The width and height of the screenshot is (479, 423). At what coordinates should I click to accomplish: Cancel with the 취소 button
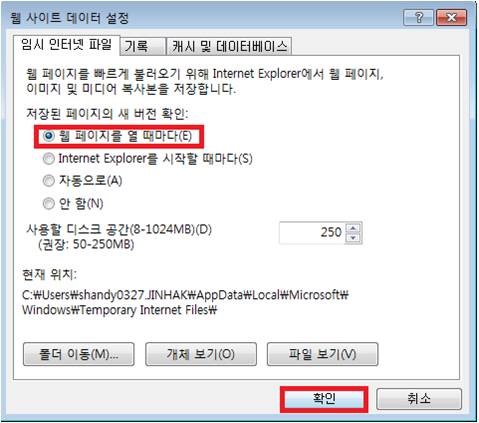click(x=419, y=399)
